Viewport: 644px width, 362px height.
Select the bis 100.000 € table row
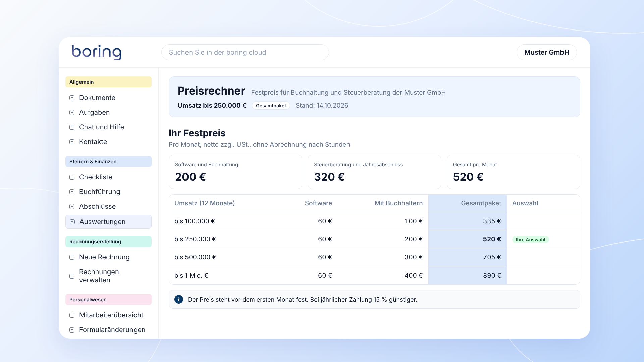click(x=374, y=221)
